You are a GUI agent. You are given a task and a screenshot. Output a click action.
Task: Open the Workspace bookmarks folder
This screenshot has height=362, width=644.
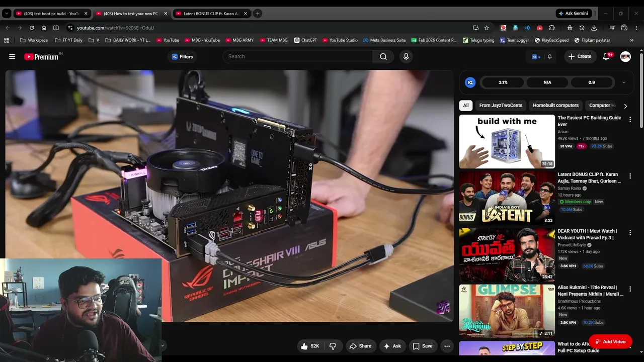[34, 40]
